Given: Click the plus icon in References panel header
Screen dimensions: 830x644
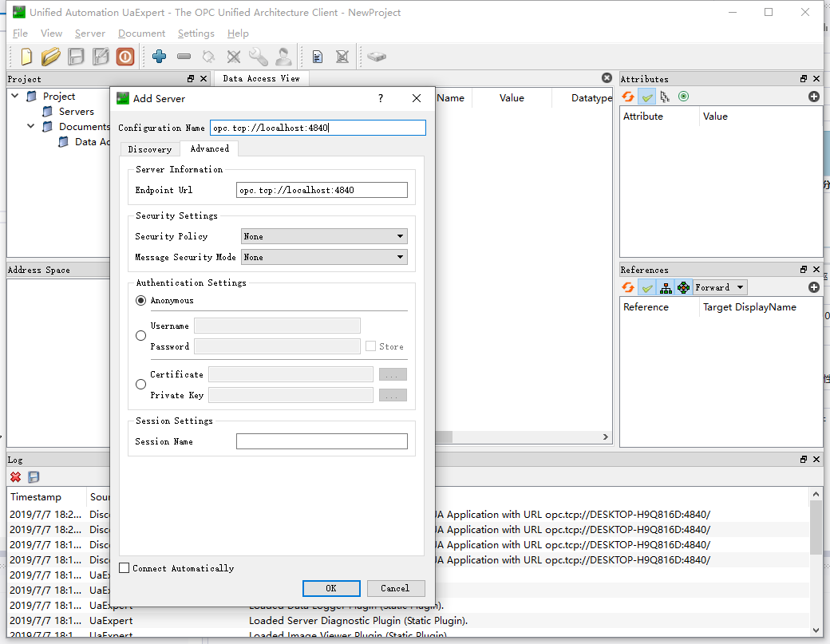Looking at the screenshot, I should [814, 287].
